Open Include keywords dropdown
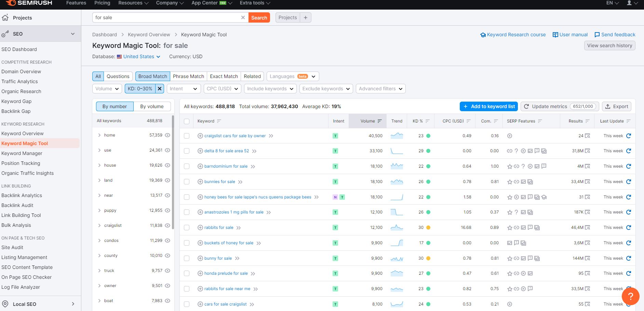The image size is (644, 311). (270, 89)
